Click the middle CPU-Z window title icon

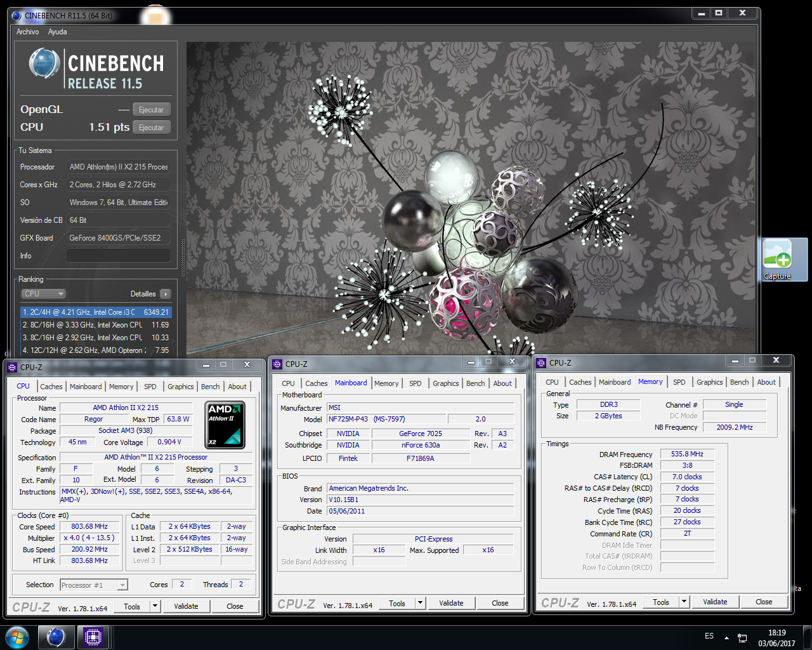point(277,364)
